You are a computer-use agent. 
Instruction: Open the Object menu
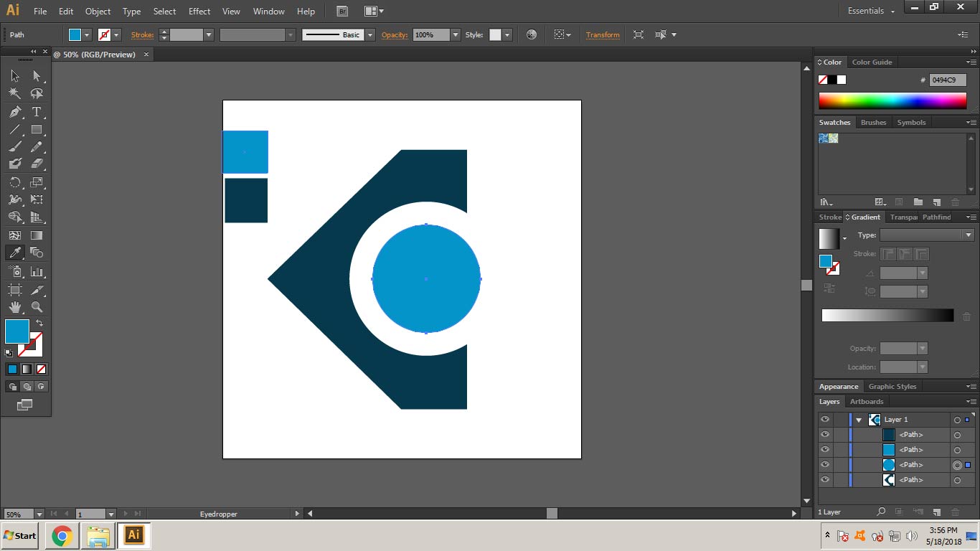click(98, 11)
